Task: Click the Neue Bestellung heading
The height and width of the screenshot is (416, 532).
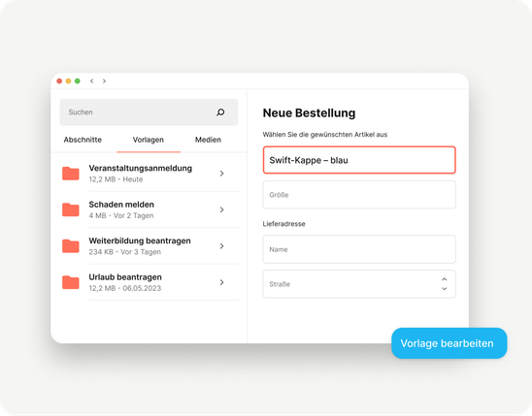Action: tap(309, 112)
